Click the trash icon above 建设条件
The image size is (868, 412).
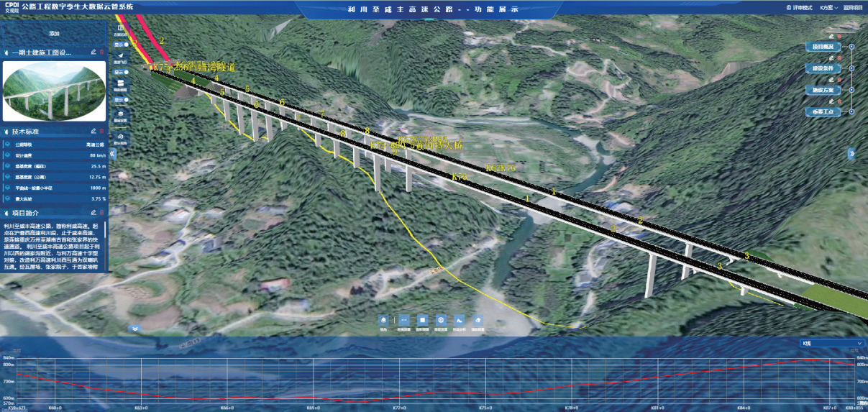[839, 58]
